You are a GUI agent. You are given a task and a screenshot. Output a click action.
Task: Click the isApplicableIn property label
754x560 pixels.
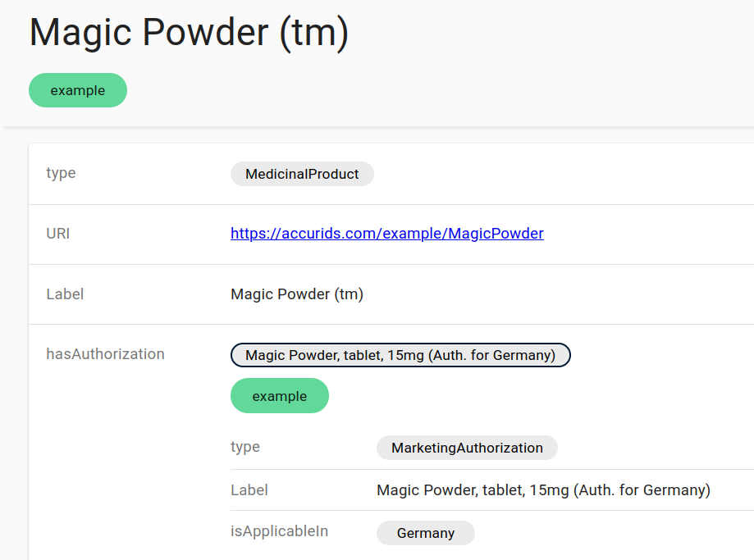[x=279, y=531]
